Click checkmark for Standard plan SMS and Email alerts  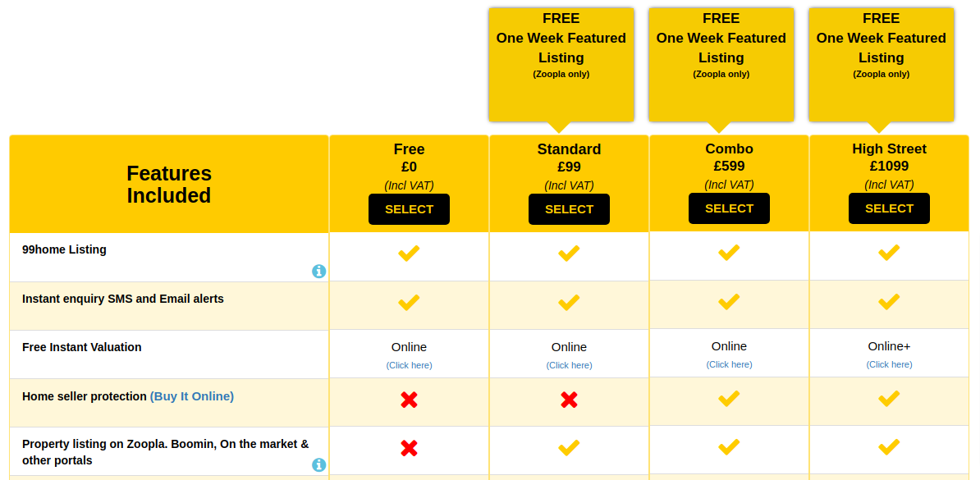[x=569, y=303]
